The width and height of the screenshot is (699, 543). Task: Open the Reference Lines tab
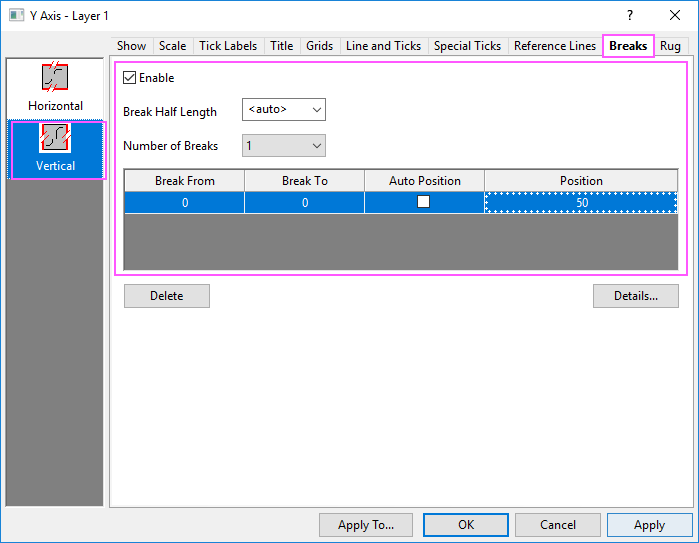[555, 46]
